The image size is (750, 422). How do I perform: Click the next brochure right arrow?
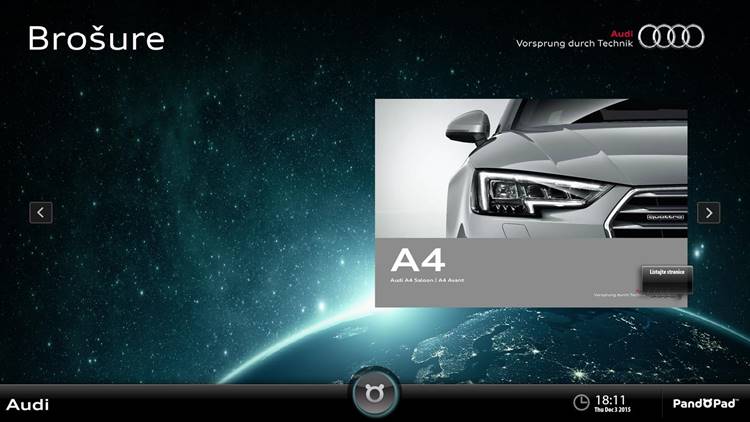(x=708, y=212)
